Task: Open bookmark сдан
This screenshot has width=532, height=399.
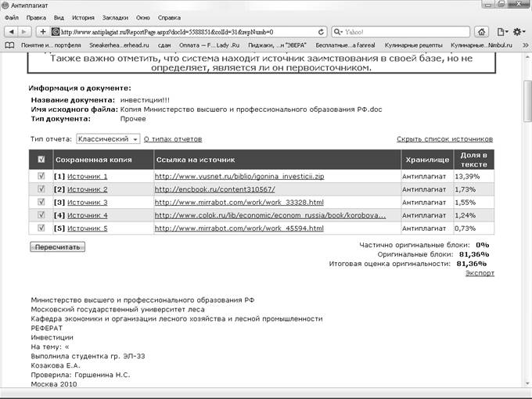Action: (x=164, y=45)
